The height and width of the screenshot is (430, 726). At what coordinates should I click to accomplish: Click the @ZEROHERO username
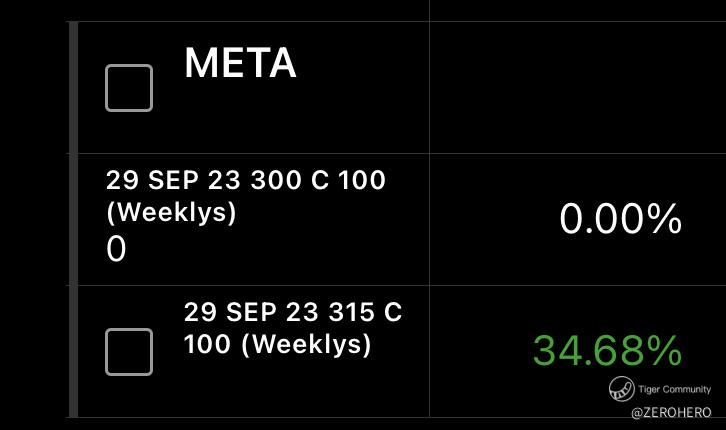click(671, 412)
